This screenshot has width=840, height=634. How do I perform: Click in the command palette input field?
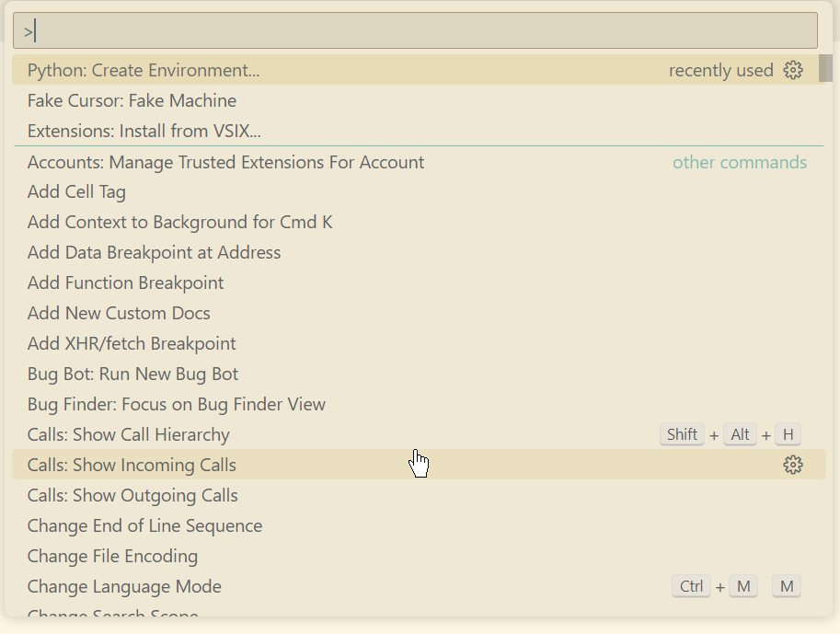[414, 31]
